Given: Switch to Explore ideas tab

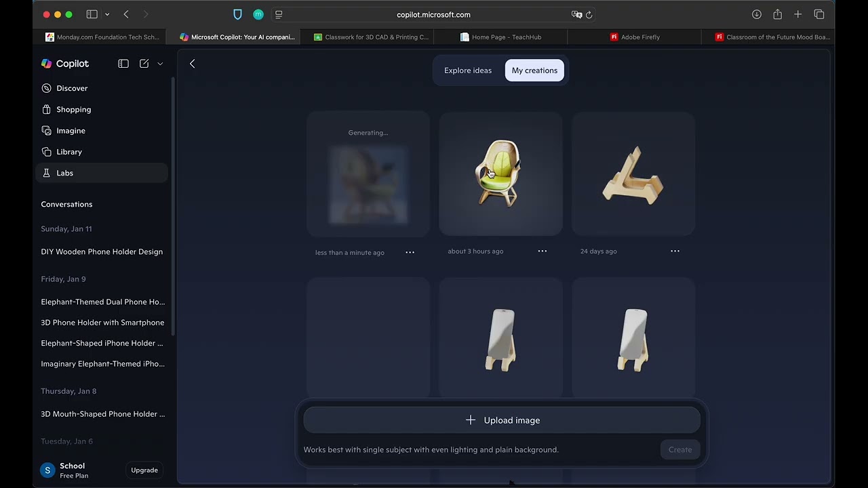Looking at the screenshot, I should click(x=468, y=70).
